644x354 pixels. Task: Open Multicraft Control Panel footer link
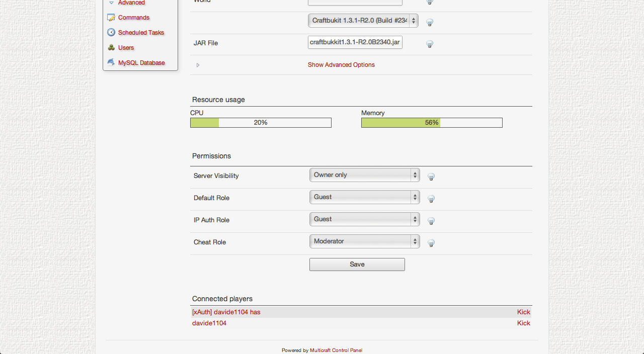(336, 350)
